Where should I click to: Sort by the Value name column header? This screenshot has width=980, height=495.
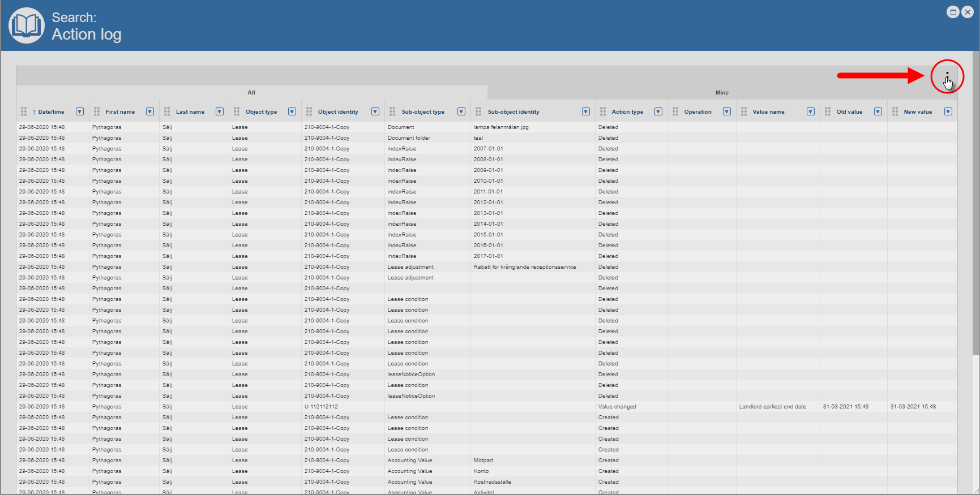coord(768,112)
